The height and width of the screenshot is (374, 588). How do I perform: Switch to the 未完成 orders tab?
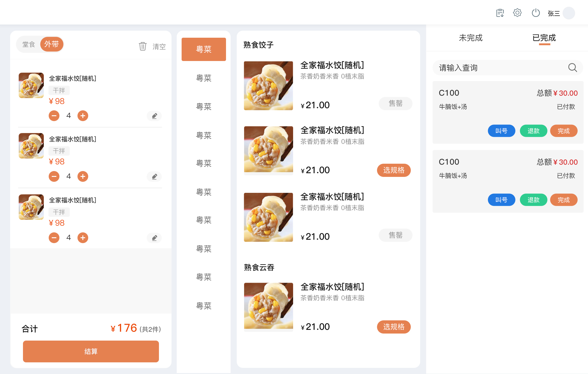click(471, 38)
